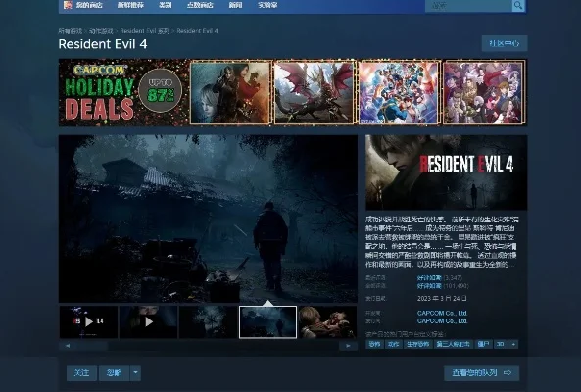581x392 pixels.
Task: Open recent reviews link with 3,347 count
Action: (x=440, y=278)
